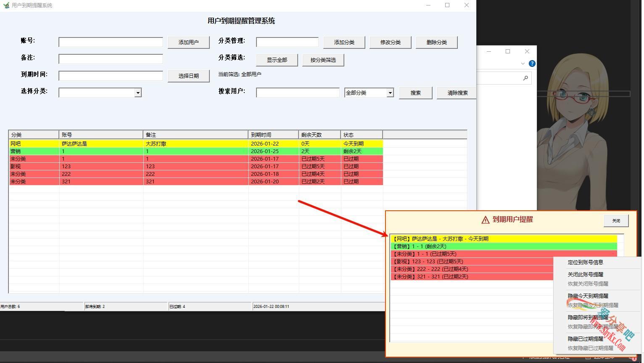This screenshot has width=644, height=363.
Task: Click 清除搜索 to clear search
Action: [x=457, y=93]
